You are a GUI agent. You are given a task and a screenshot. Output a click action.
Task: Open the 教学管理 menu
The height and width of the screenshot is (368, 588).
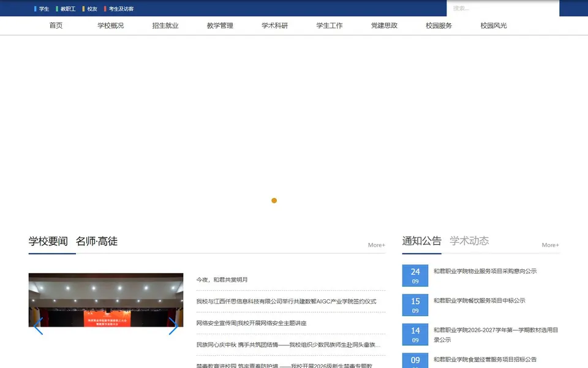[220, 26]
